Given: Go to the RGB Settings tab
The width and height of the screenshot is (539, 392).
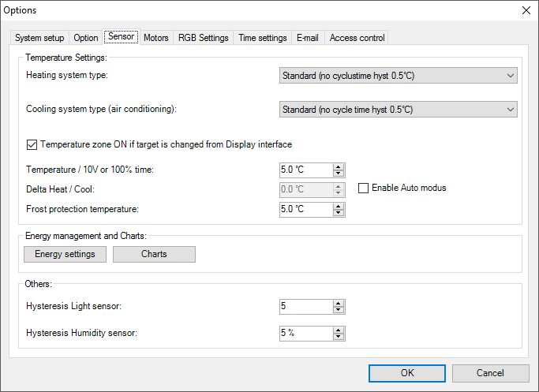Looking at the screenshot, I should (x=203, y=38).
